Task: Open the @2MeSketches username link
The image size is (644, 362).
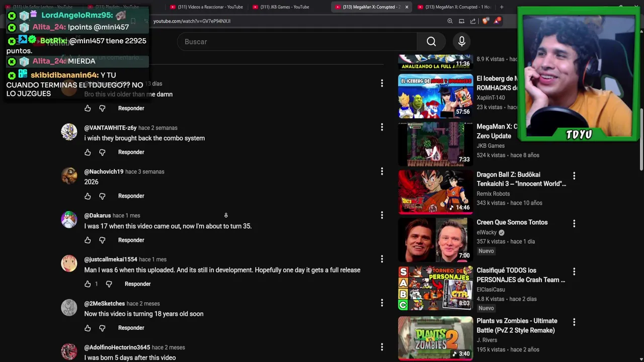Action: tap(104, 304)
